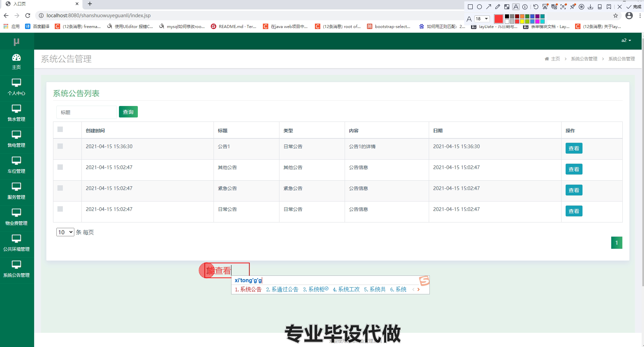Click 查看 for the 紧急公告 row

(574, 190)
